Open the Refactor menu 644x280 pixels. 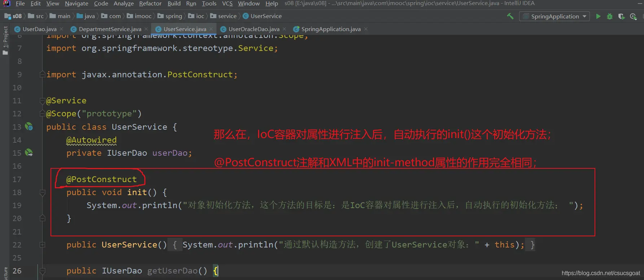pyautogui.click(x=150, y=4)
